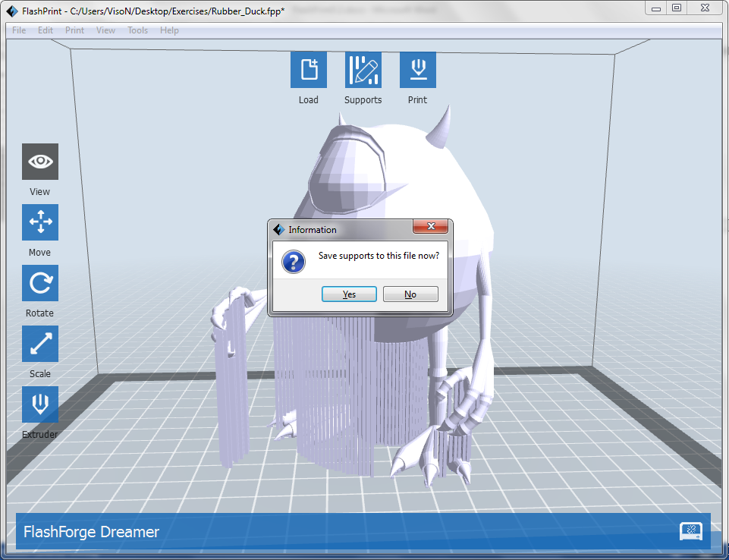Click the Load label under toolbar icon

pyautogui.click(x=308, y=100)
